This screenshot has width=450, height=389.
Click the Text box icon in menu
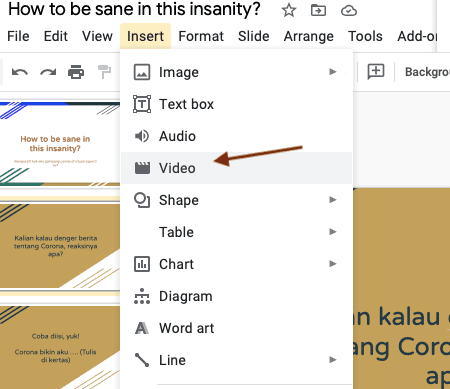point(142,104)
